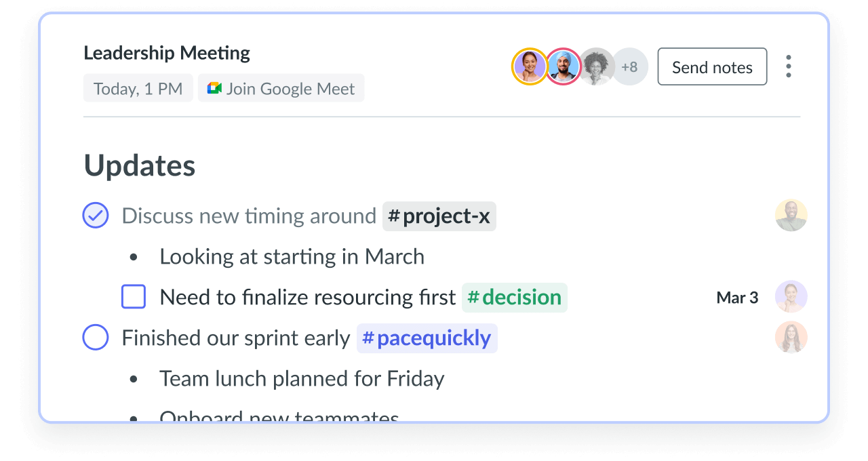
Task: Click the first attendee avatar with yellow ring
Action: click(530, 66)
